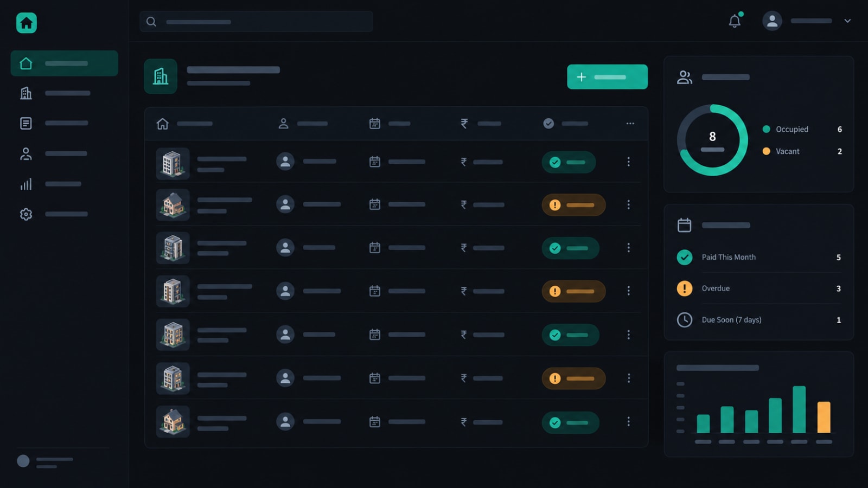Click the user avatar in the top bar
Viewport: 868px width, 488px height.
772,21
